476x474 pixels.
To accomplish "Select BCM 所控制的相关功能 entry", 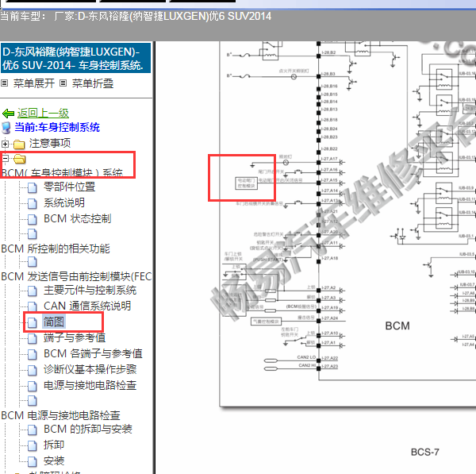I will [x=56, y=249].
